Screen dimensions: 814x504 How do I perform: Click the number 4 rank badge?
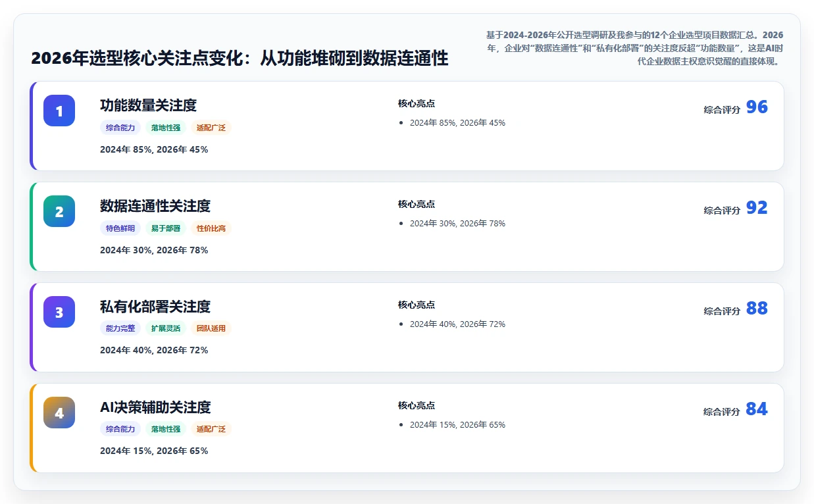(x=59, y=413)
